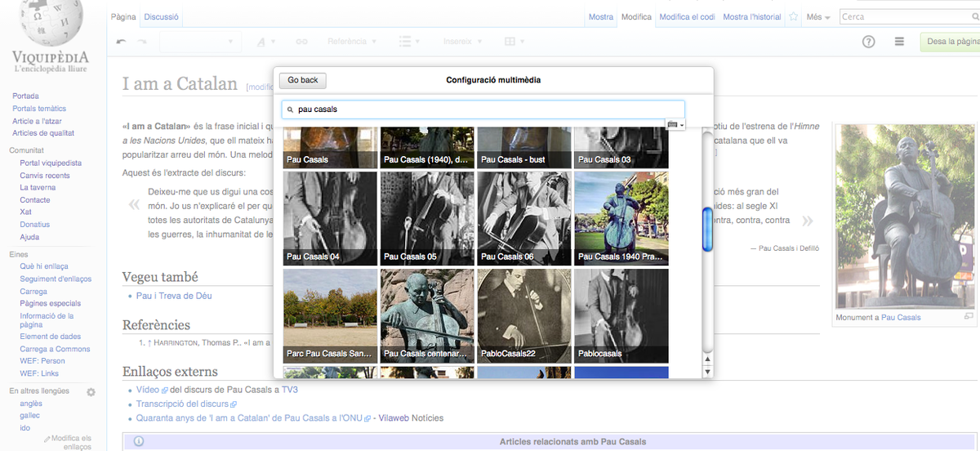Select the Parc Pau Casals San... thumbnail
This screenshot has width=980, height=451.
point(330,315)
